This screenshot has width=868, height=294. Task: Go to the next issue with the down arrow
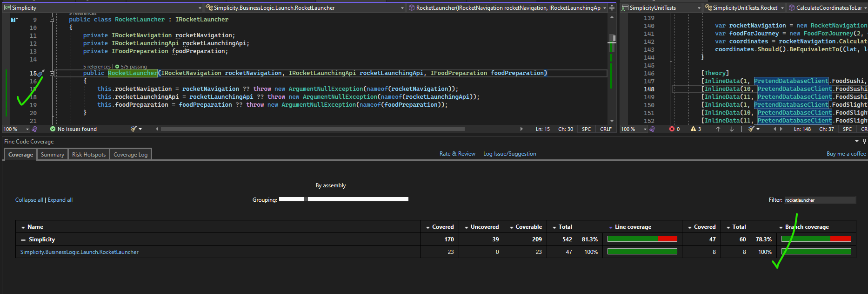732,129
